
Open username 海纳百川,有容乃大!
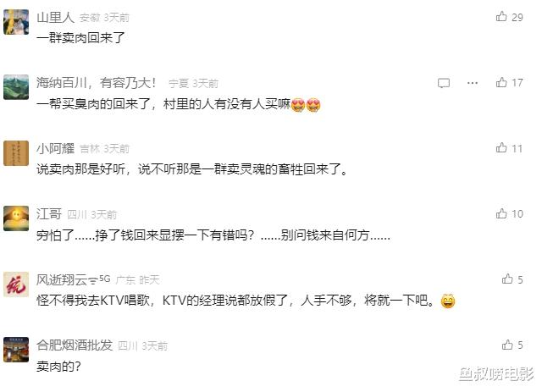click(x=97, y=83)
